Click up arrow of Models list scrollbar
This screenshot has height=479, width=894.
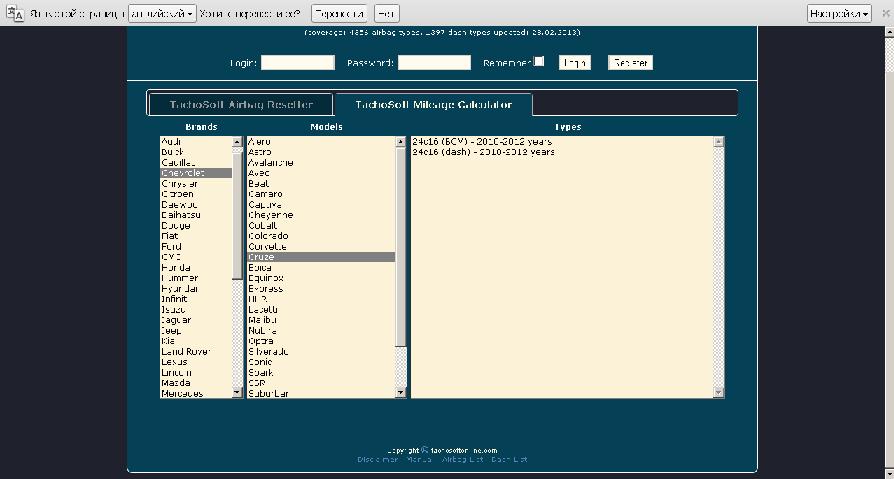pyautogui.click(x=401, y=142)
